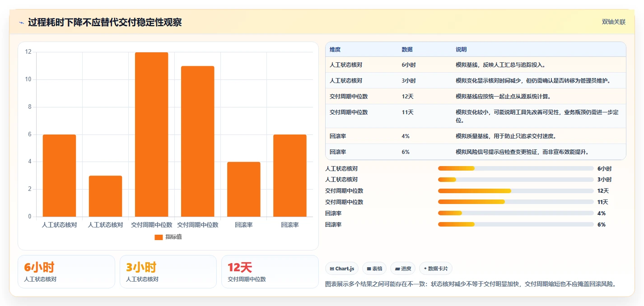Select the 人工状态核对 chart bar at value 3
This screenshot has height=306, width=644.
105,196
